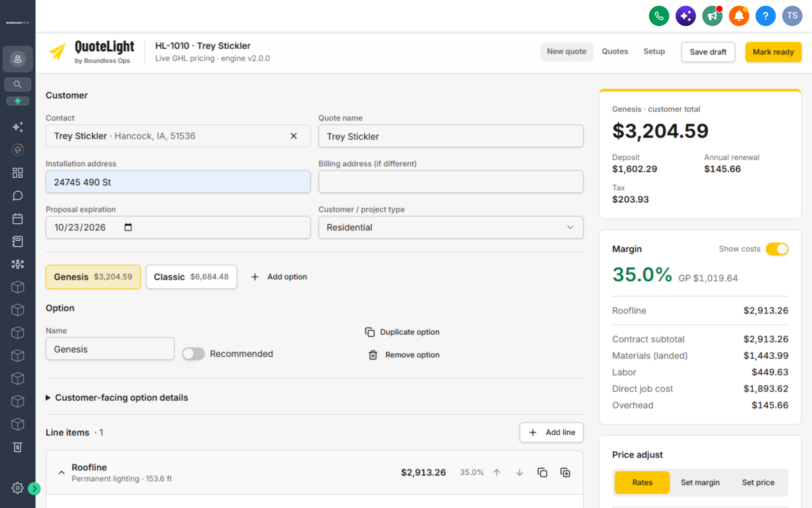
Task: Open the sidebar conversations chat icon
Action: [x=18, y=196]
